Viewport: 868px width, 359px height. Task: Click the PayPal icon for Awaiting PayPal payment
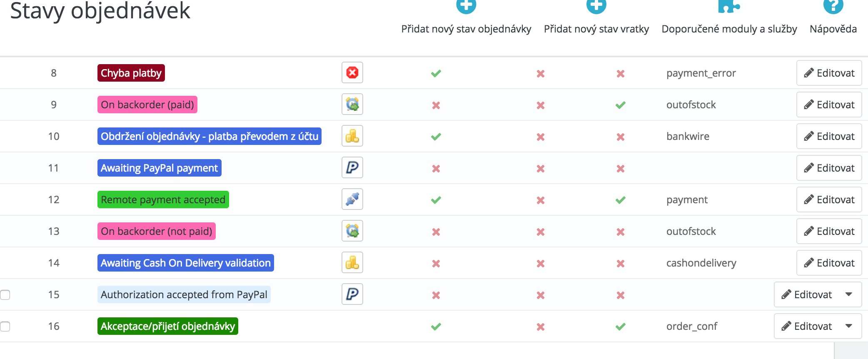coord(352,168)
